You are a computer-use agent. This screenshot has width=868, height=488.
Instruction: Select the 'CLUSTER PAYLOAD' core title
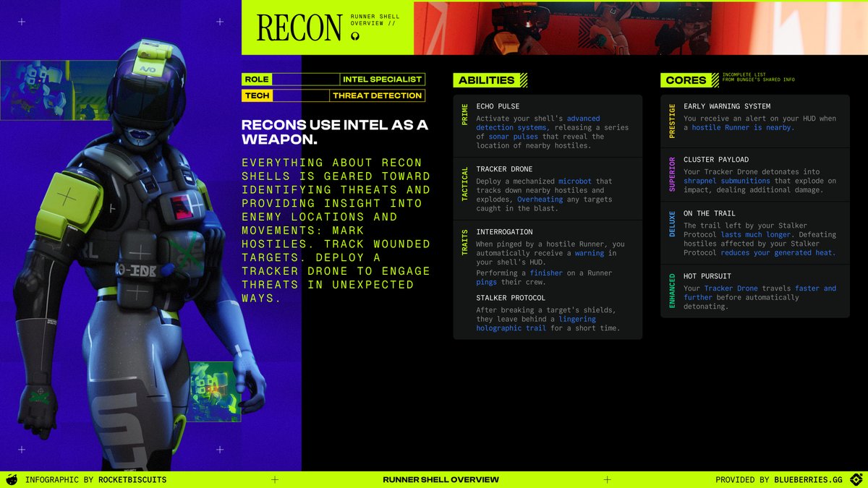coord(716,160)
